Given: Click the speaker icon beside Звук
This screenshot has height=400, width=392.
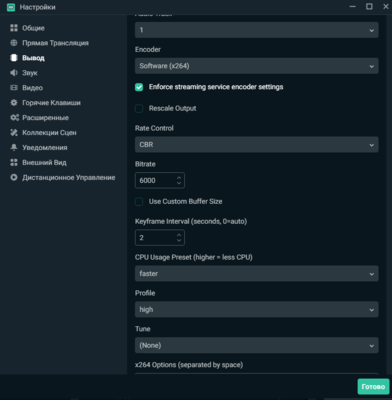Looking at the screenshot, I should click(x=14, y=73).
